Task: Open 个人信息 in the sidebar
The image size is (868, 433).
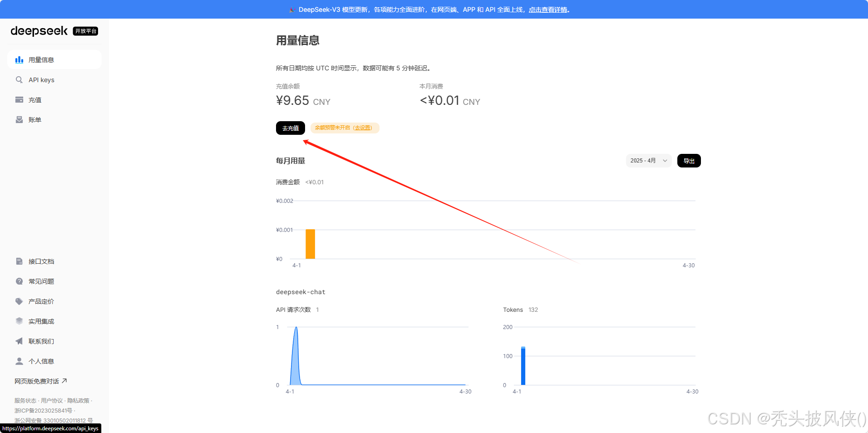Action: (x=54, y=361)
